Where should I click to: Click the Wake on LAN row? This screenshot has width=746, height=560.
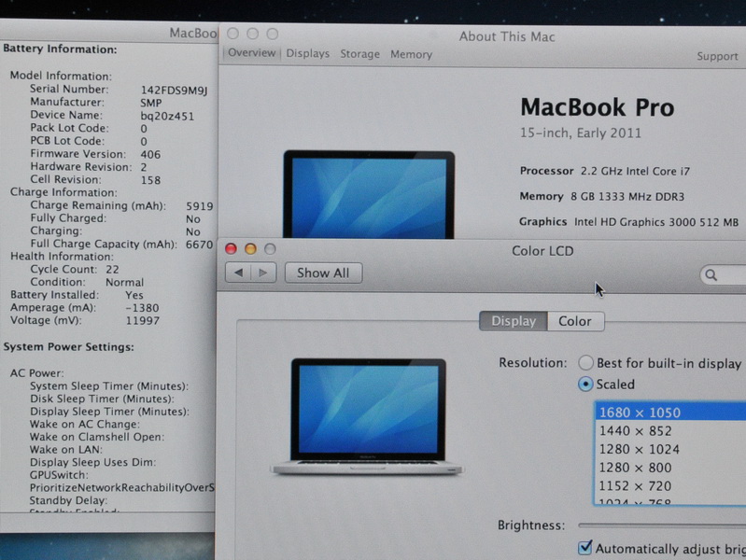tap(66, 449)
